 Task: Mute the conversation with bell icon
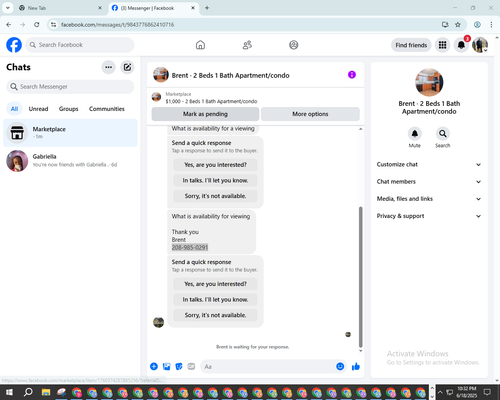(415, 134)
